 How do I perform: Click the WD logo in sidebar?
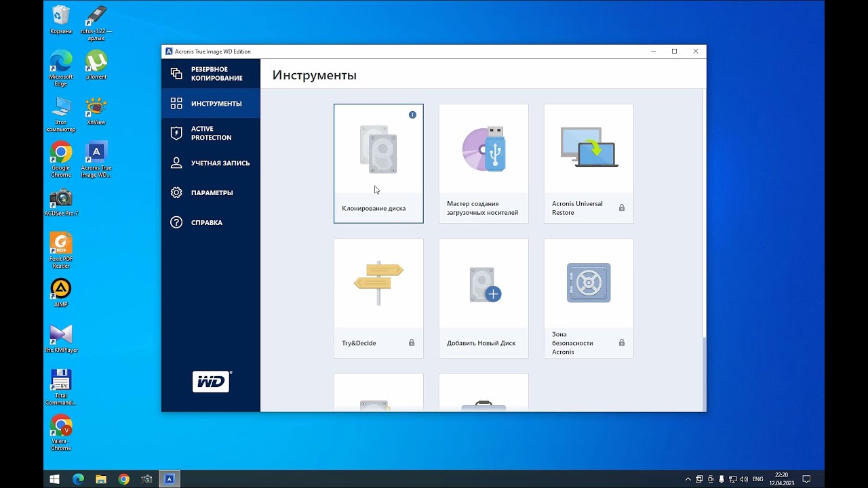coord(212,382)
